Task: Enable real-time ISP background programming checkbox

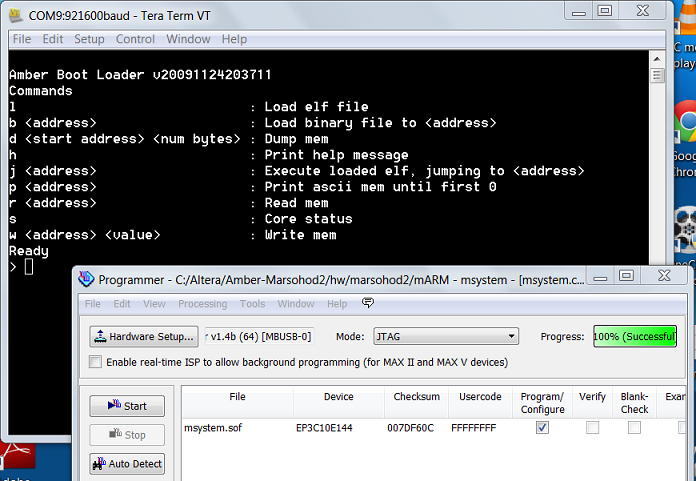Action: (x=95, y=362)
